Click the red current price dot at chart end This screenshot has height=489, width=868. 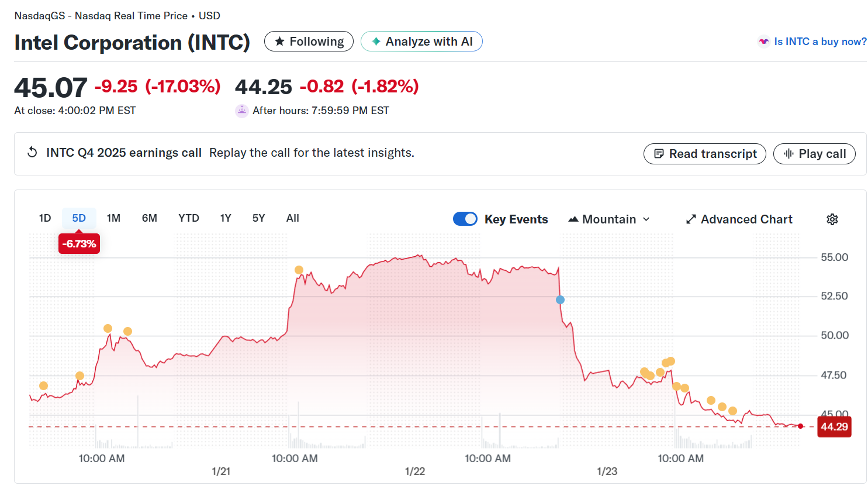pyautogui.click(x=800, y=426)
